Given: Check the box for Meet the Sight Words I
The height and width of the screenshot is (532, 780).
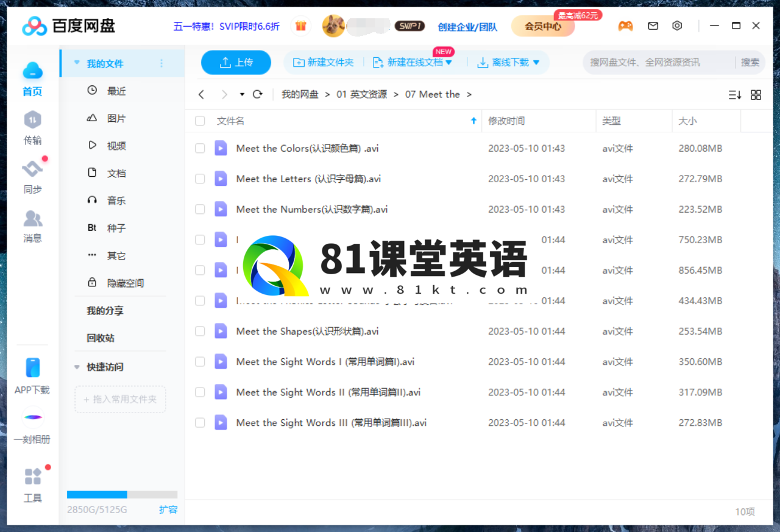Looking at the screenshot, I should [x=200, y=361].
